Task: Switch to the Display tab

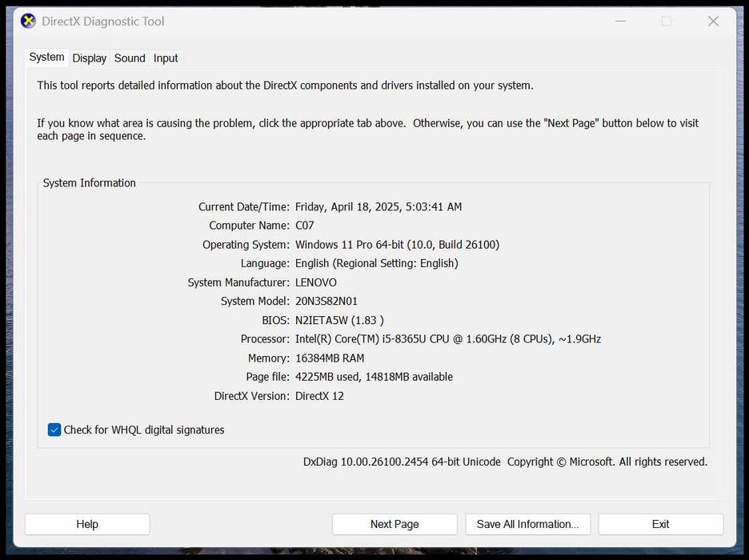Action: coord(90,58)
